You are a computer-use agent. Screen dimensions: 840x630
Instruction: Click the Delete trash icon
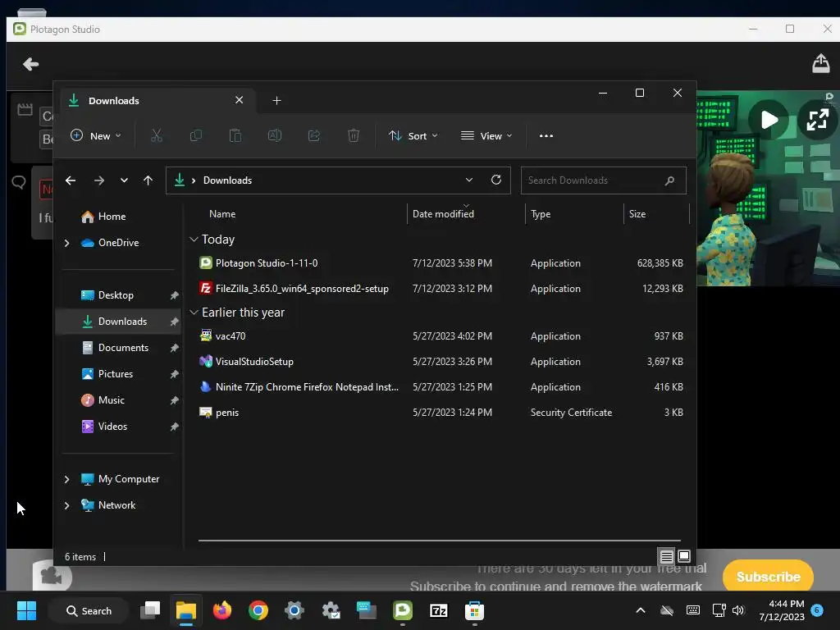pos(354,135)
